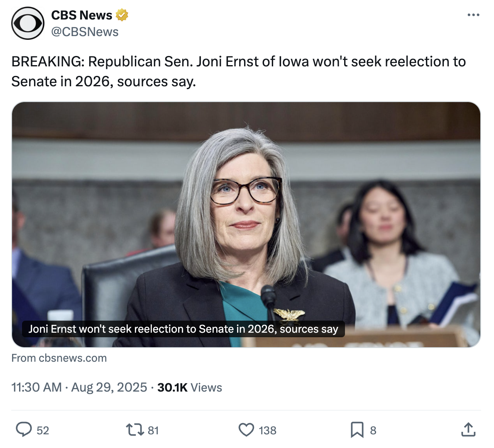494x448 pixels.
Task: Bookmark this post
Action: tap(357, 430)
